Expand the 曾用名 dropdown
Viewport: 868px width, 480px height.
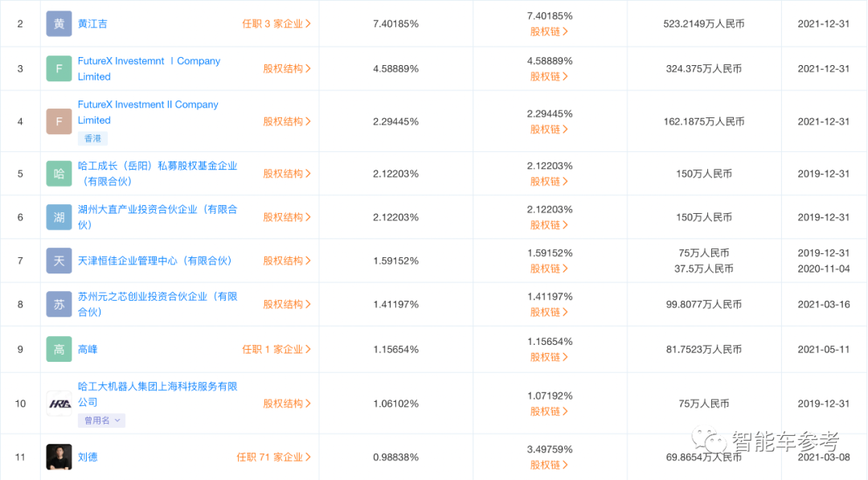100,420
